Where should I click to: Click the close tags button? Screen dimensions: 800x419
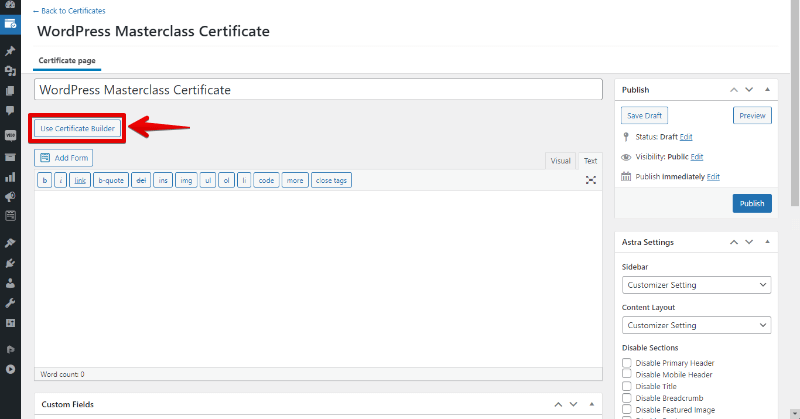click(x=331, y=180)
